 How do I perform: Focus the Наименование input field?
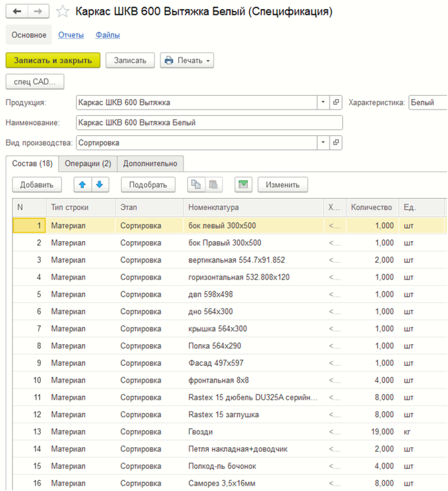click(x=209, y=122)
